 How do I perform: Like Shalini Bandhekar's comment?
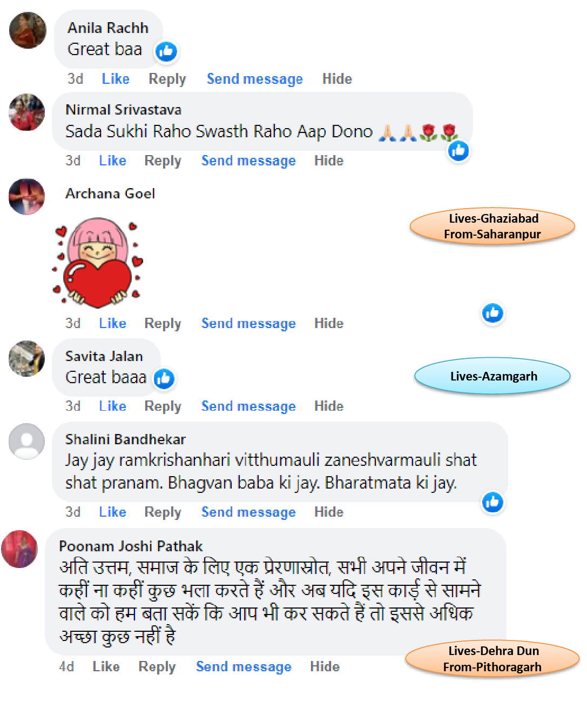coord(112,512)
